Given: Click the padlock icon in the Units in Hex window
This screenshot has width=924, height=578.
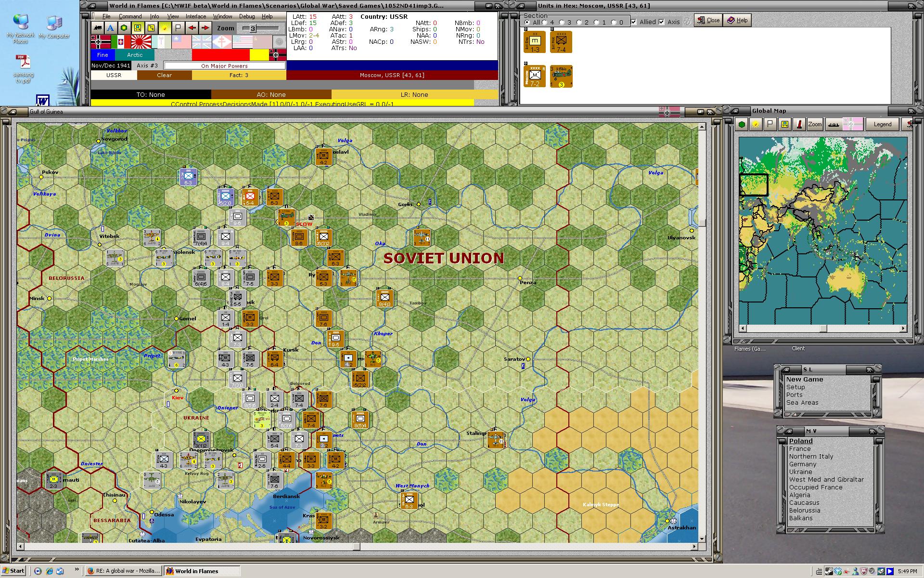Looking at the screenshot, I should coord(687,21).
